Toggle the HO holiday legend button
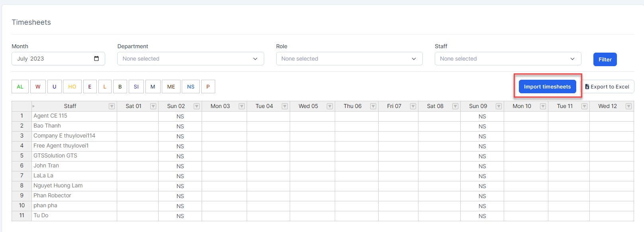The width and height of the screenshot is (644, 232). (72, 87)
